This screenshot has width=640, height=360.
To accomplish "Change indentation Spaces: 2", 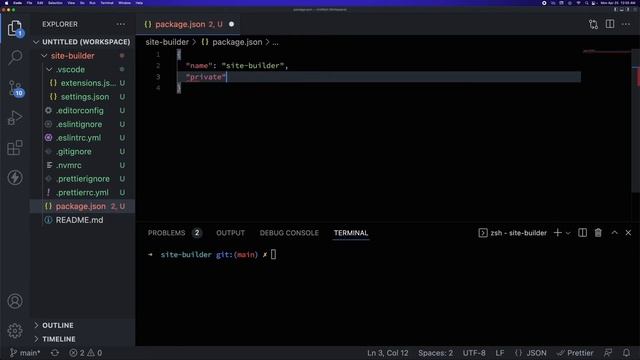I will coord(435,353).
